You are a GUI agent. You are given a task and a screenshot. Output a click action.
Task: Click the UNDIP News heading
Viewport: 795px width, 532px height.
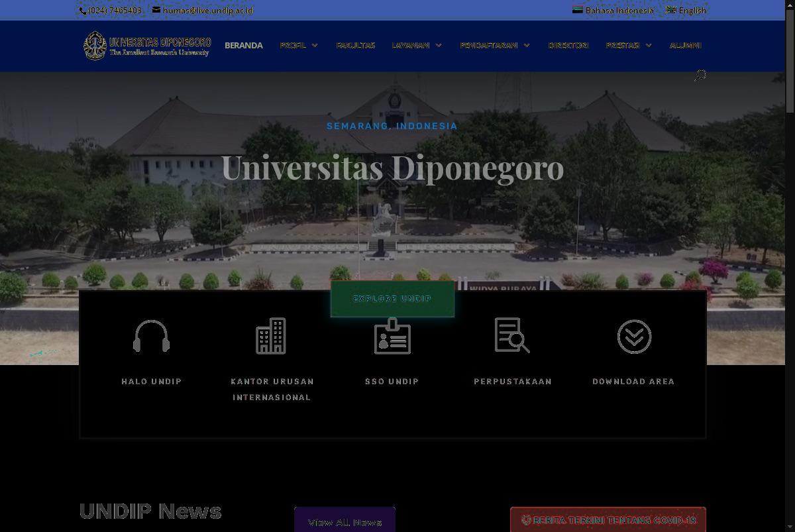[150, 511]
